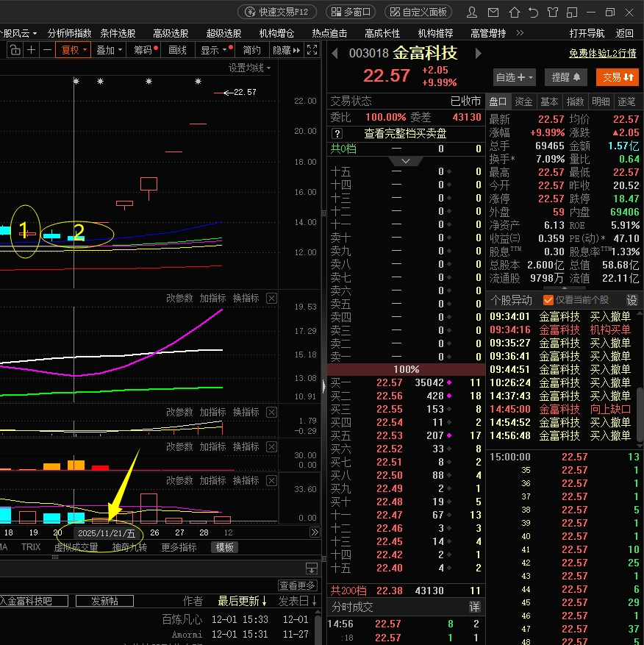
Task: Zoom in chart with plus icon
Action: click(31, 50)
